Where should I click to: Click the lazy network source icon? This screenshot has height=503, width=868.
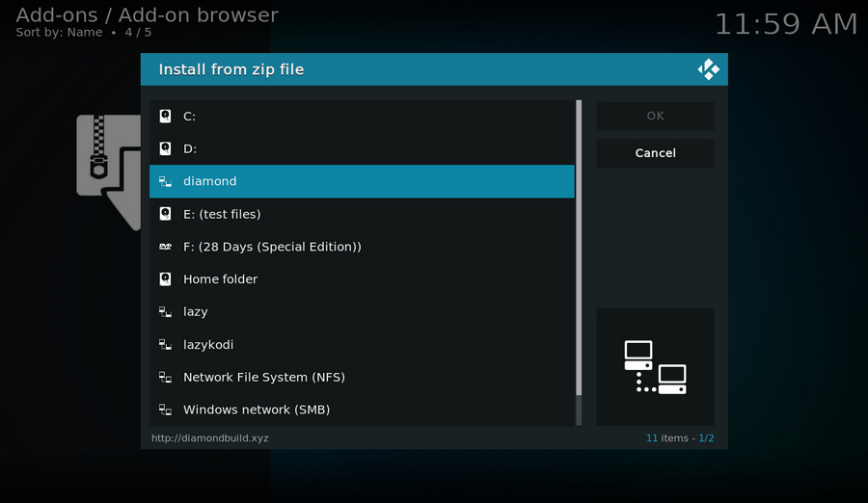tap(165, 311)
